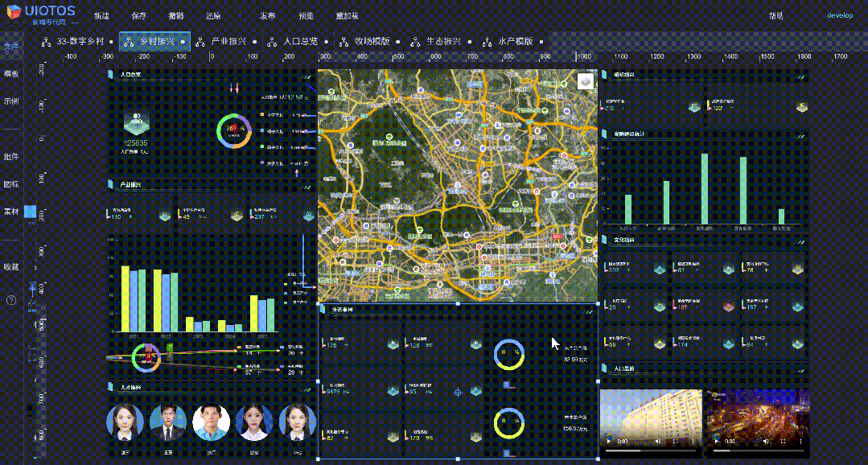Click the fifth portrait in 人才振兴
This screenshot has height=465, width=868.
pos(298,422)
